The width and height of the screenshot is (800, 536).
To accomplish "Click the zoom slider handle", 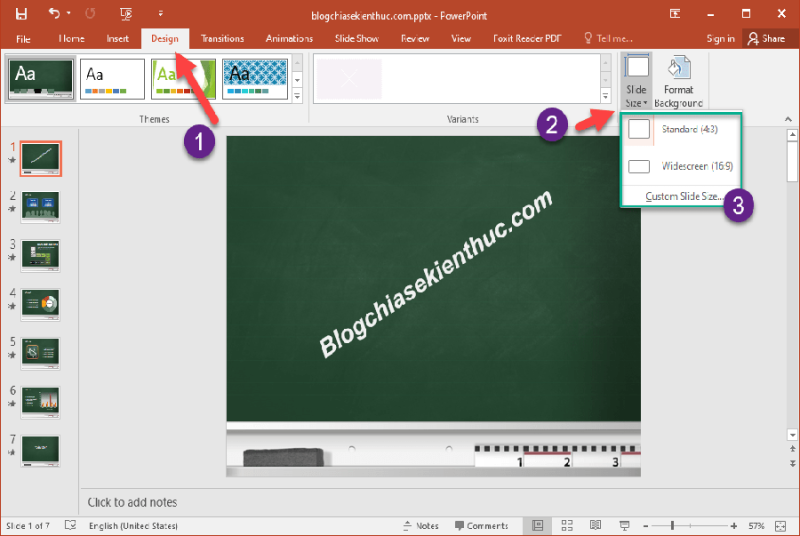I will 673,525.
